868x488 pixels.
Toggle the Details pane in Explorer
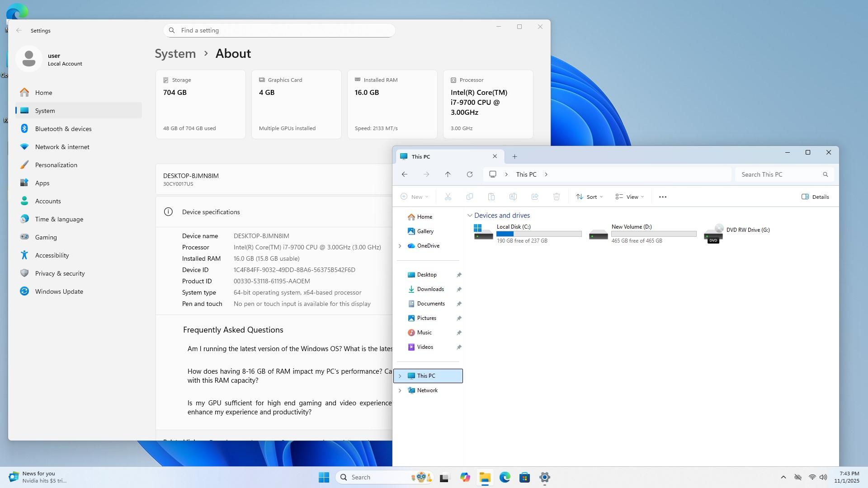coord(815,197)
